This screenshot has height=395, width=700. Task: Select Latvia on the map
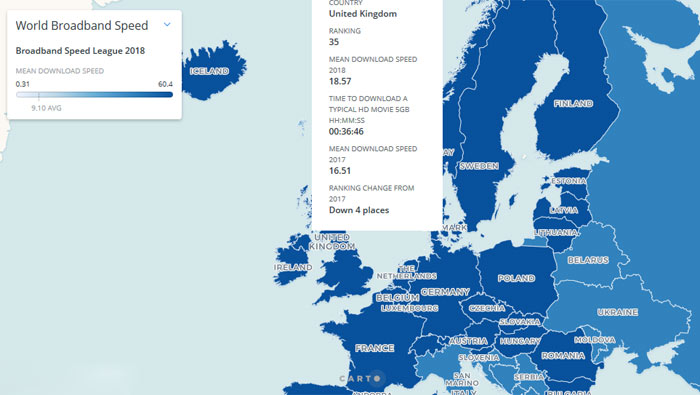click(564, 210)
